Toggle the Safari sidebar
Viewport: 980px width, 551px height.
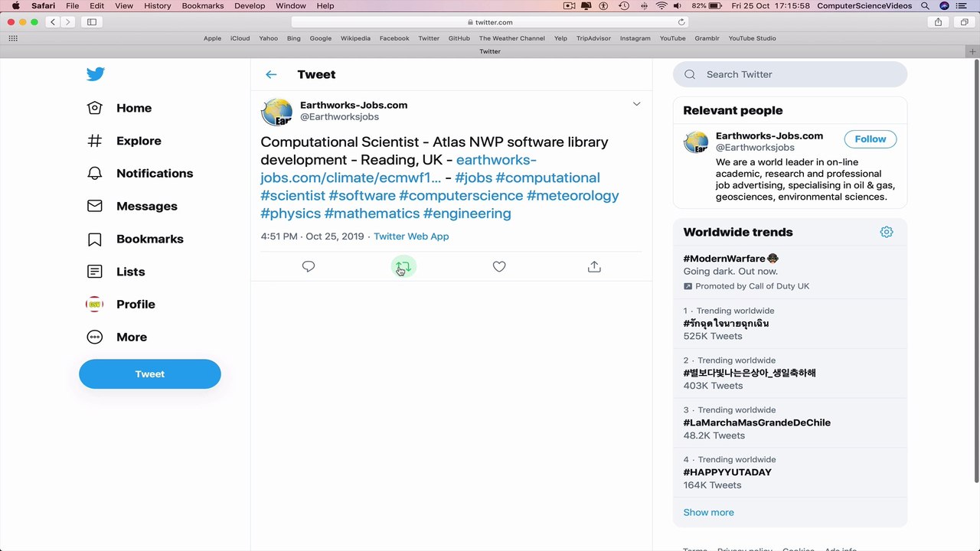tap(92, 22)
